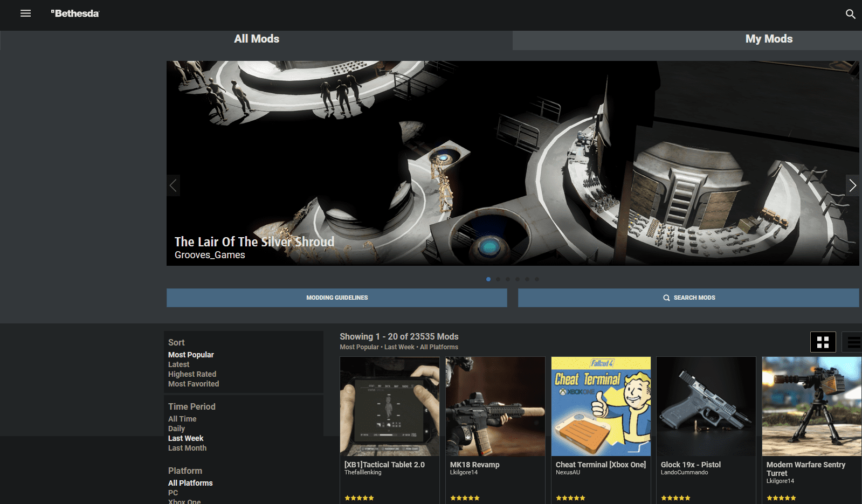The image size is (862, 504).
Task: Click author name Thefalllenking
Action: 363,473
